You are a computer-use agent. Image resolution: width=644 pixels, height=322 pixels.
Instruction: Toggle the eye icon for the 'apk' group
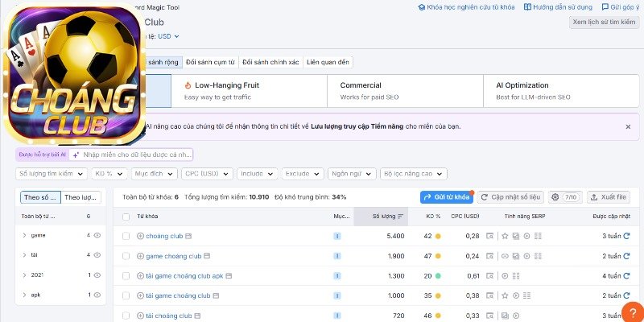pos(97,295)
